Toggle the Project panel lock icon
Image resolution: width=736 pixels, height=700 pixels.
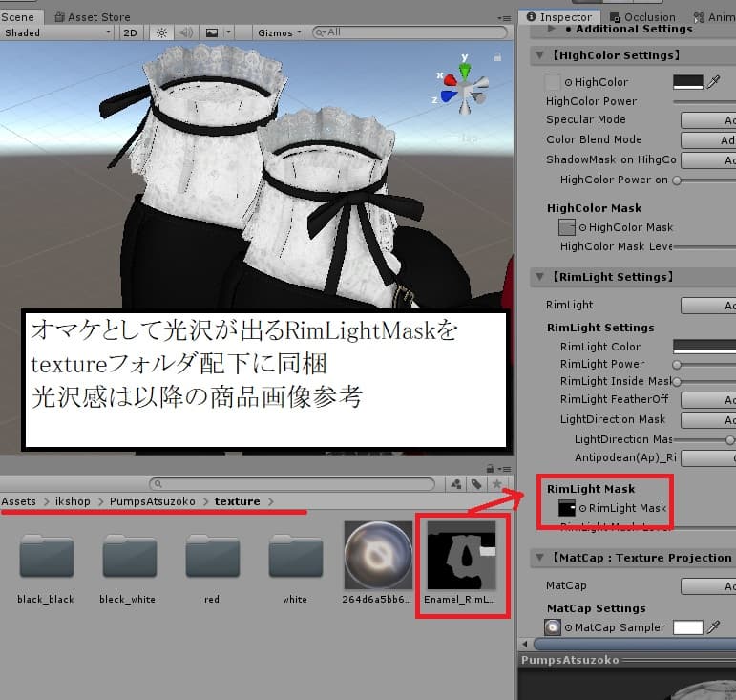[x=490, y=469]
